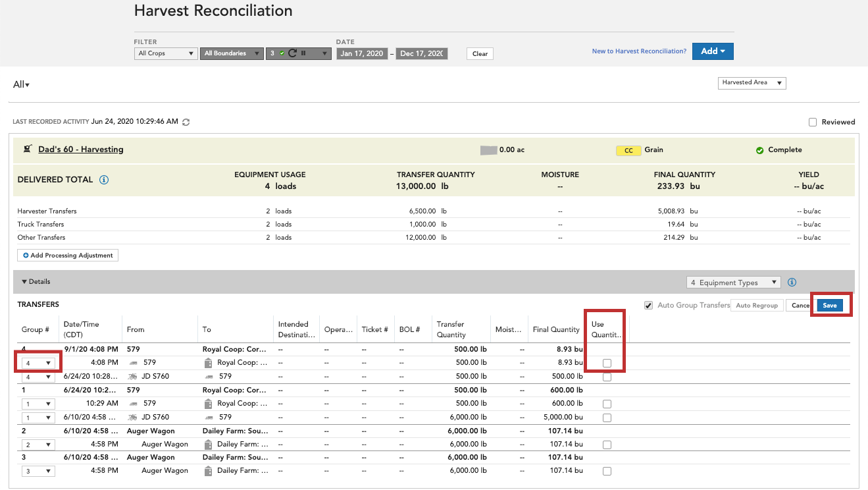Collapse the Details section
Image resolution: width=868 pixels, height=490 pixels.
[x=36, y=282]
